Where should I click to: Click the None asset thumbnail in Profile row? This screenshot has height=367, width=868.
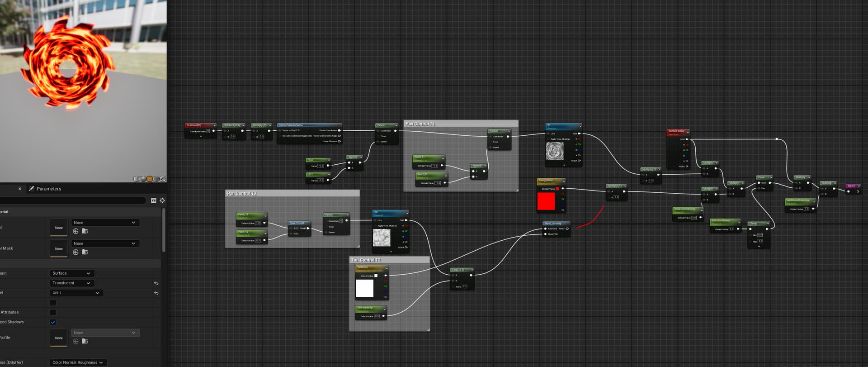[59, 338]
